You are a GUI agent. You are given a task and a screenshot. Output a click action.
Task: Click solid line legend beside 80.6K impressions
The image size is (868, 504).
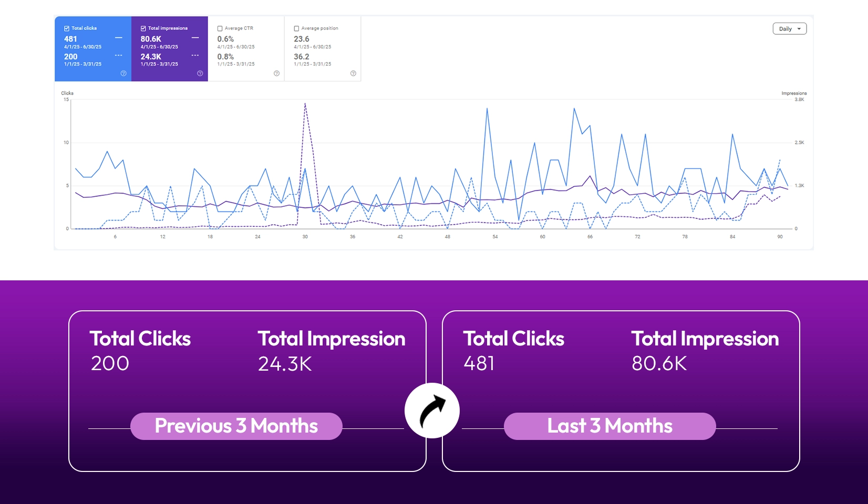click(x=195, y=38)
